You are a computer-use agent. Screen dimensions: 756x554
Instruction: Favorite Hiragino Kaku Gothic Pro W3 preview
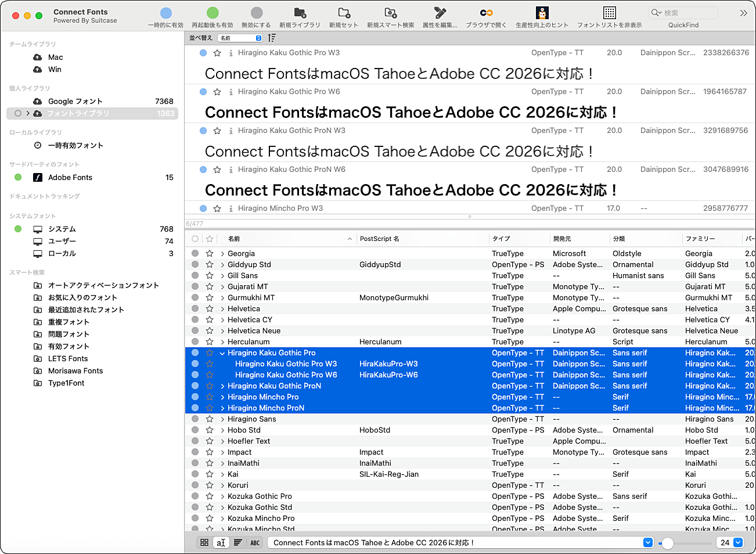(217, 53)
